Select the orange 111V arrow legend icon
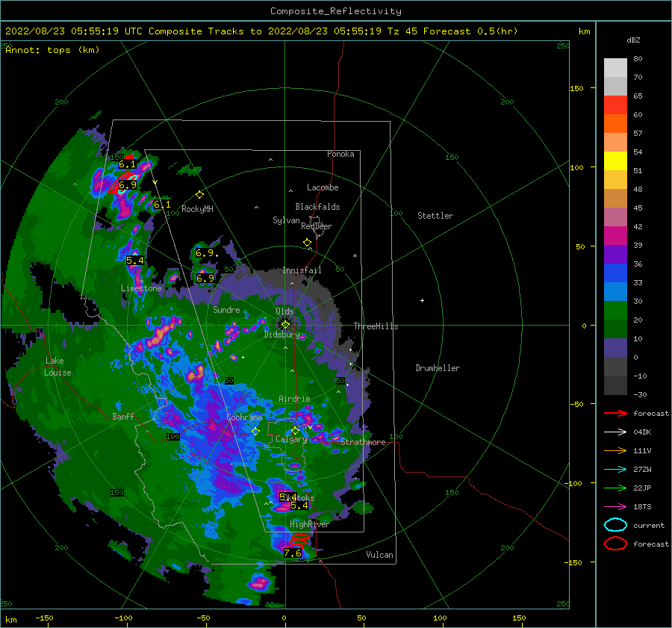 click(615, 450)
